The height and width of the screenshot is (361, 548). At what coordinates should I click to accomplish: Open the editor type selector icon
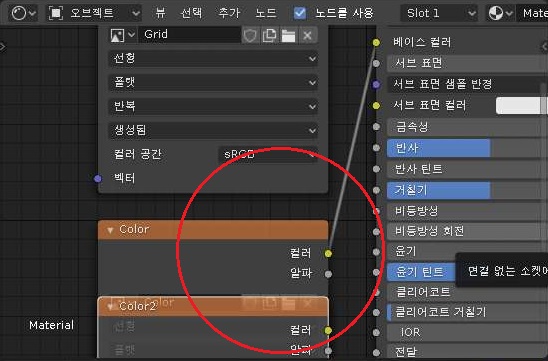pyautogui.click(x=23, y=13)
